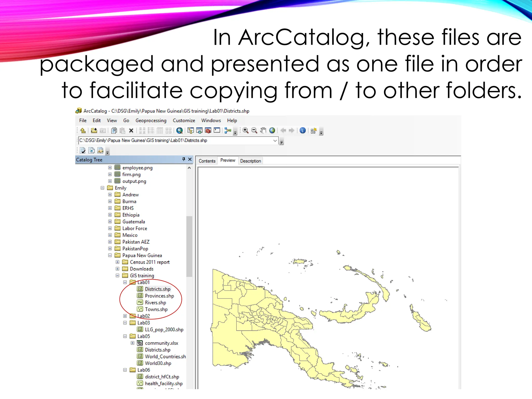Click the Go To Next Extent arrow

coord(292,130)
